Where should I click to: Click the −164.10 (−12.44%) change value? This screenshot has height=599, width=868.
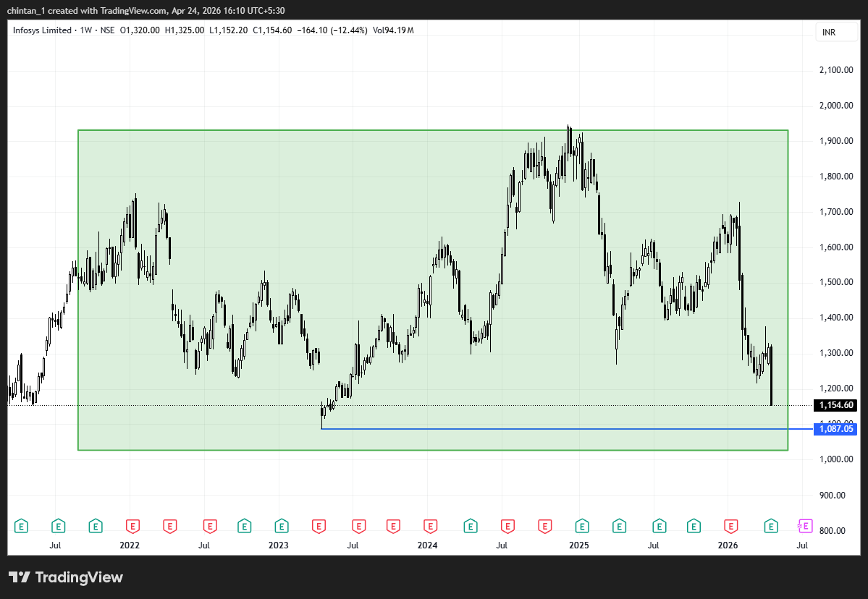click(x=332, y=30)
